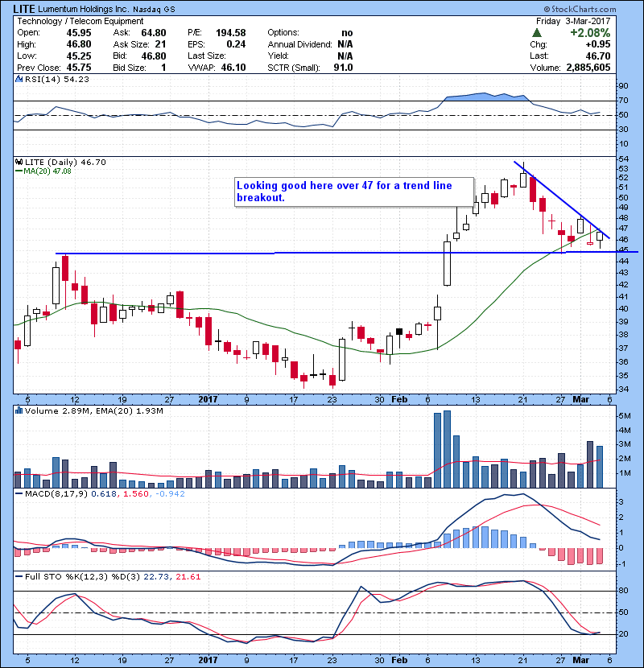Click the Annual Dividend label
The height and width of the screenshot is (668, 644).
[x=299, y=44]
